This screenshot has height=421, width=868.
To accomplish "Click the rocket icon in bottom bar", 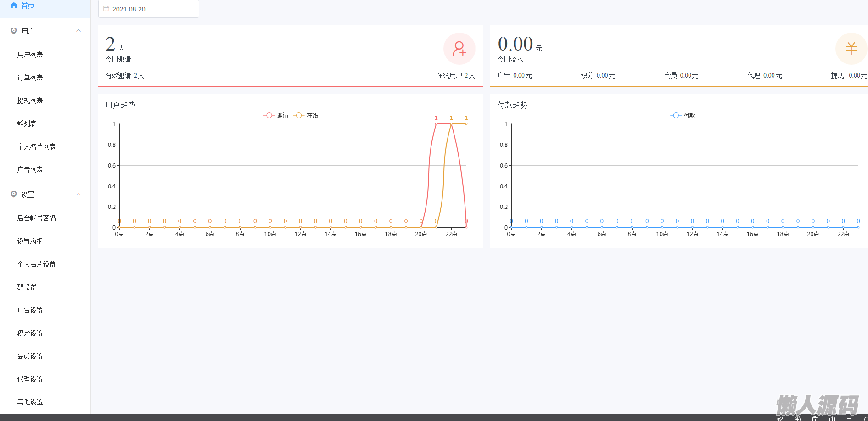I will click(x=779, y=418).
